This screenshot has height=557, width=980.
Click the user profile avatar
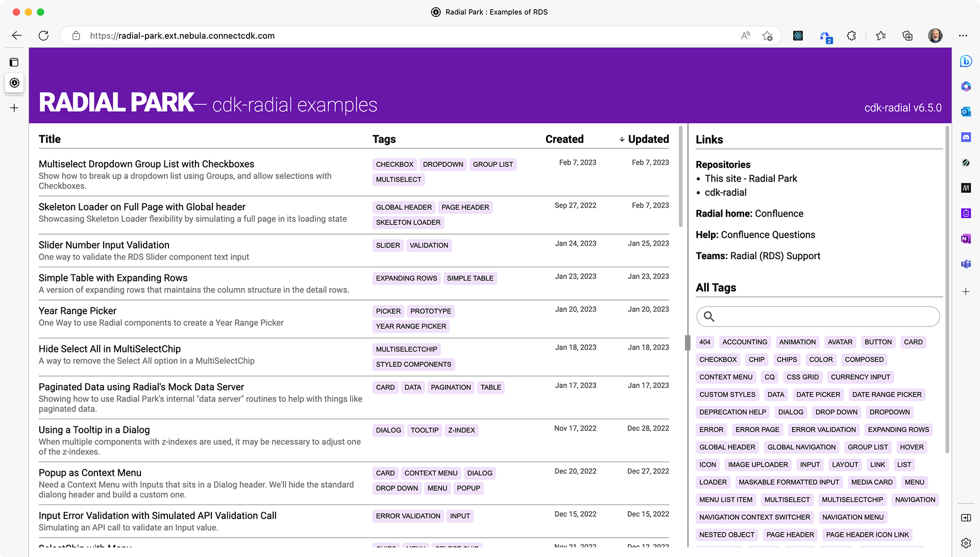(x=935, y=36)
